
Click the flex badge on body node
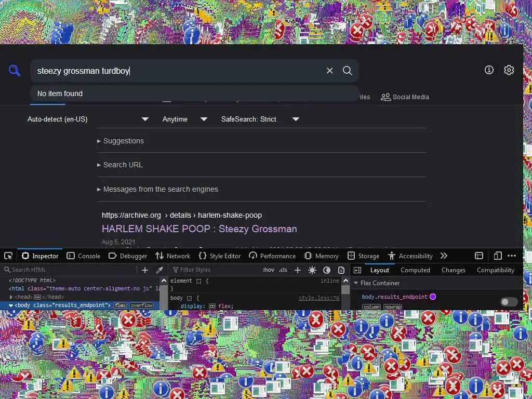(120, 305)
